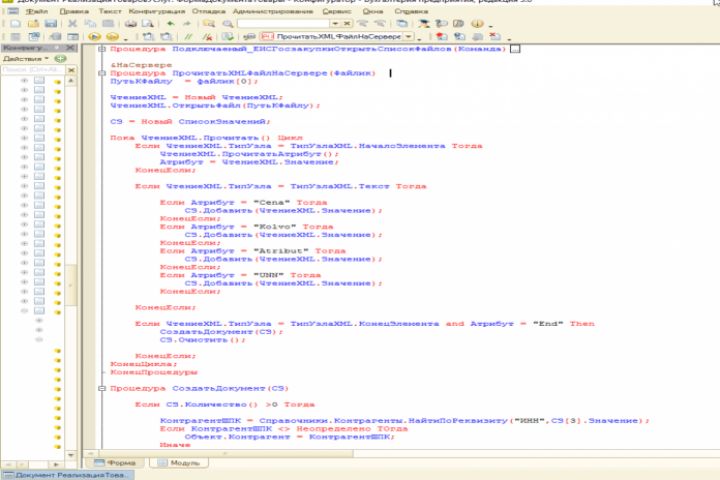Click the configuration tree search field
Image resolution: width=720 pixels, height=480 pixels.
click(x=34, y=70)
